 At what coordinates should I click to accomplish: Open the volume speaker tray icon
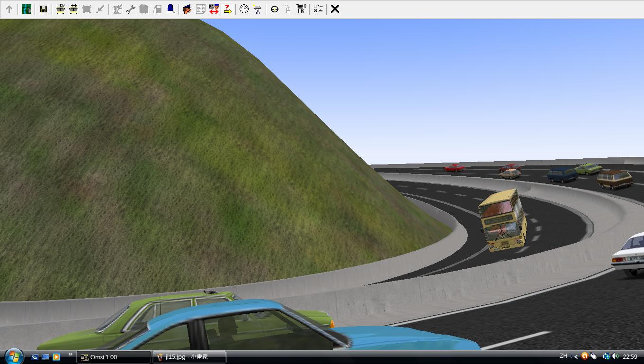[x=615, y=356]
